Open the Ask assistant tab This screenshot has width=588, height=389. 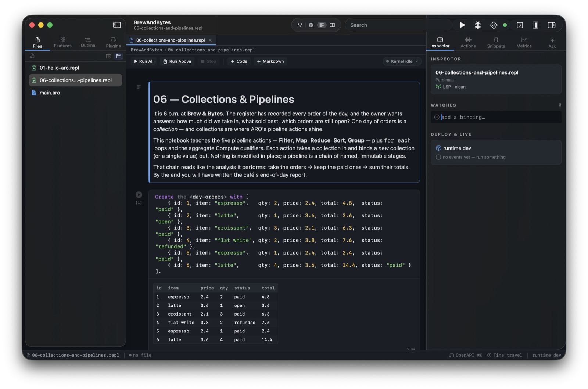552,43
